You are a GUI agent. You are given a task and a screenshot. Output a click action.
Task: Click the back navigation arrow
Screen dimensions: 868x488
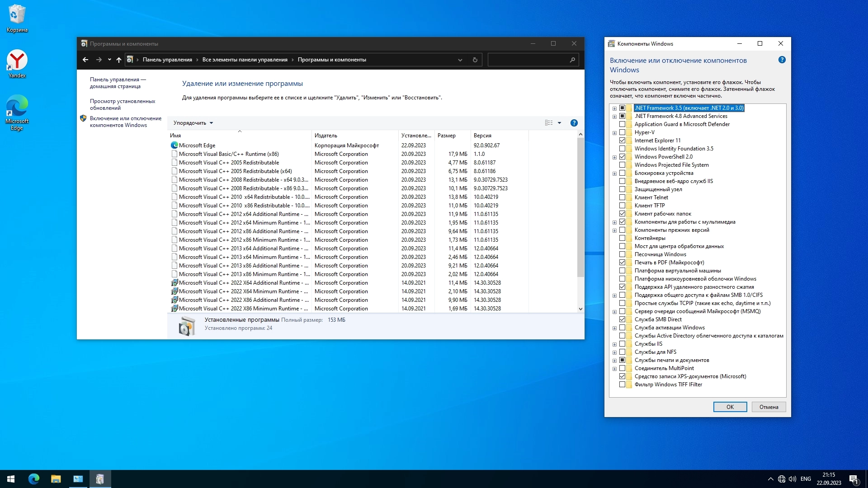(85, 60)
